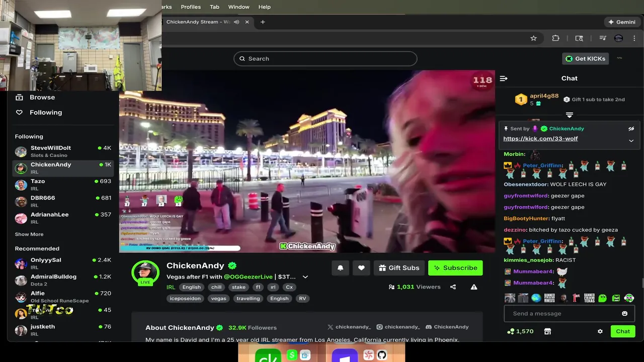Open Chrome three-dot menu
The width and height of the screenshot is (644, 362).
634,38
